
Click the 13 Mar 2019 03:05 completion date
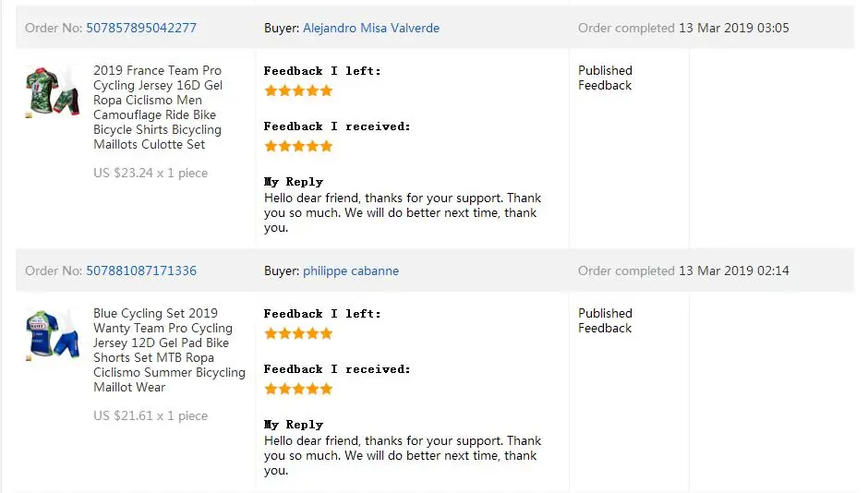coord(734,28)
